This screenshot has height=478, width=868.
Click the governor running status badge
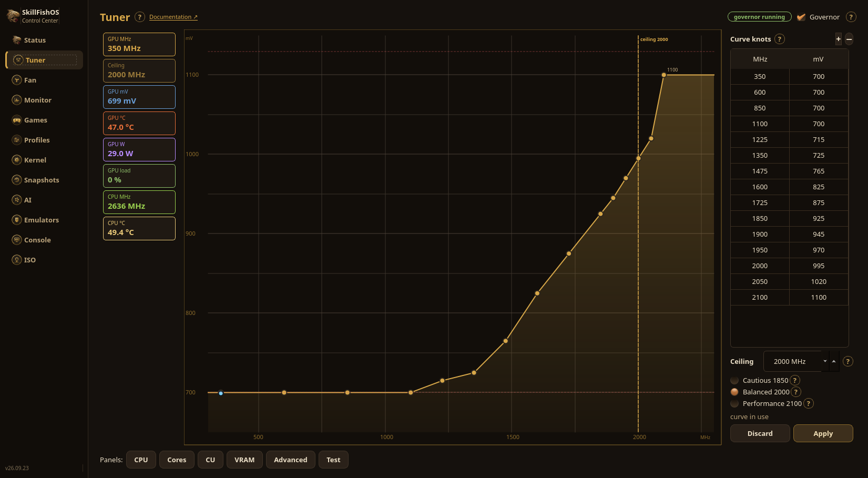pos(759,17)
